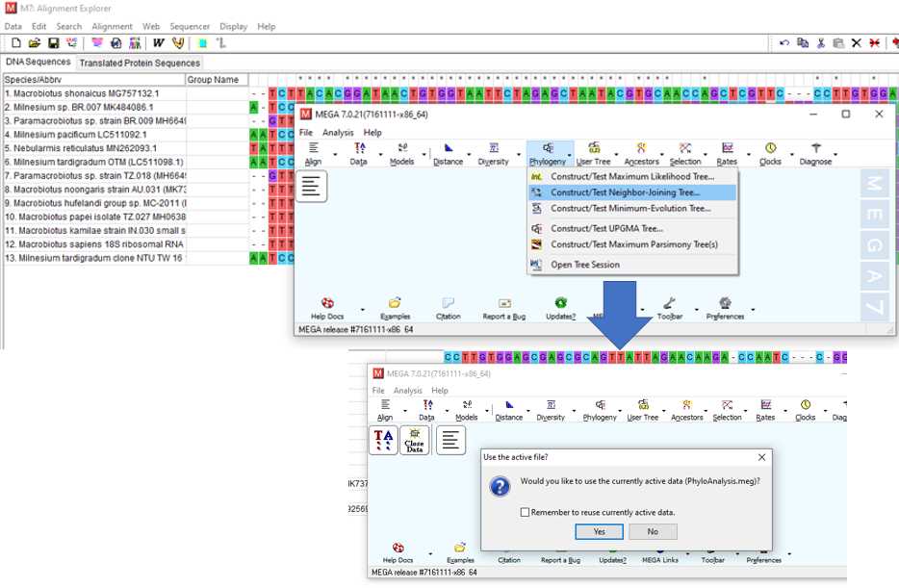This screenshot has width=899, height=588.
Task: Expand Align dropdown arrow in upper MEGA window
Action: (x=335, y=155)
